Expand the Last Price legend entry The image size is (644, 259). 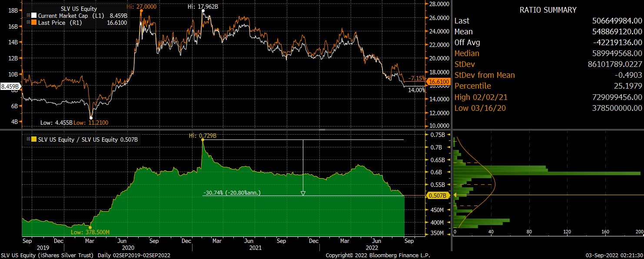click(x=28, y=22)
